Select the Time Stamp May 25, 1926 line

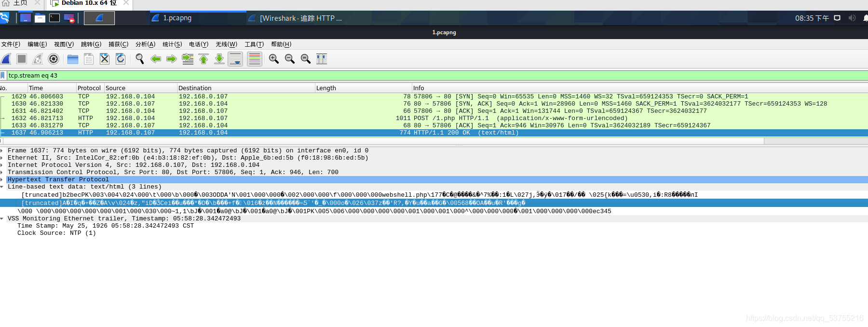106,226
